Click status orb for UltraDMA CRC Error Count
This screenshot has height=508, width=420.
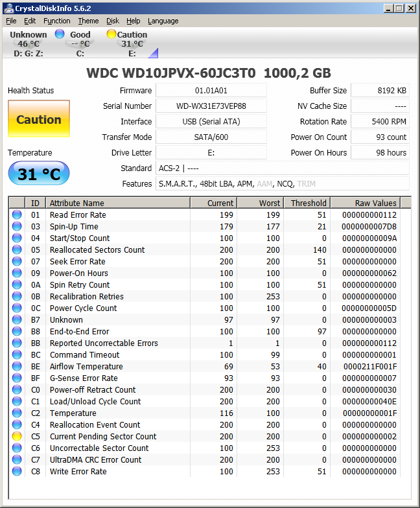click(x=17, y=459)
